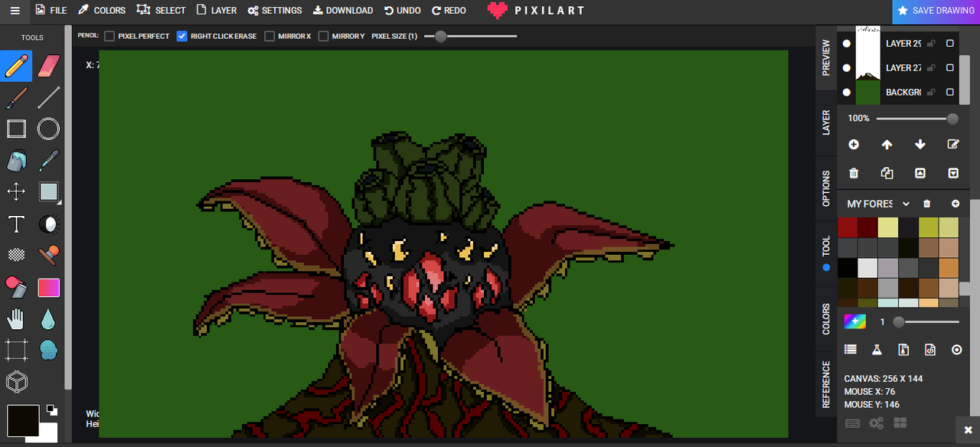Open the hamburger main menu
The width and height of the screenshot is (980, 447).
click(15, 11)
